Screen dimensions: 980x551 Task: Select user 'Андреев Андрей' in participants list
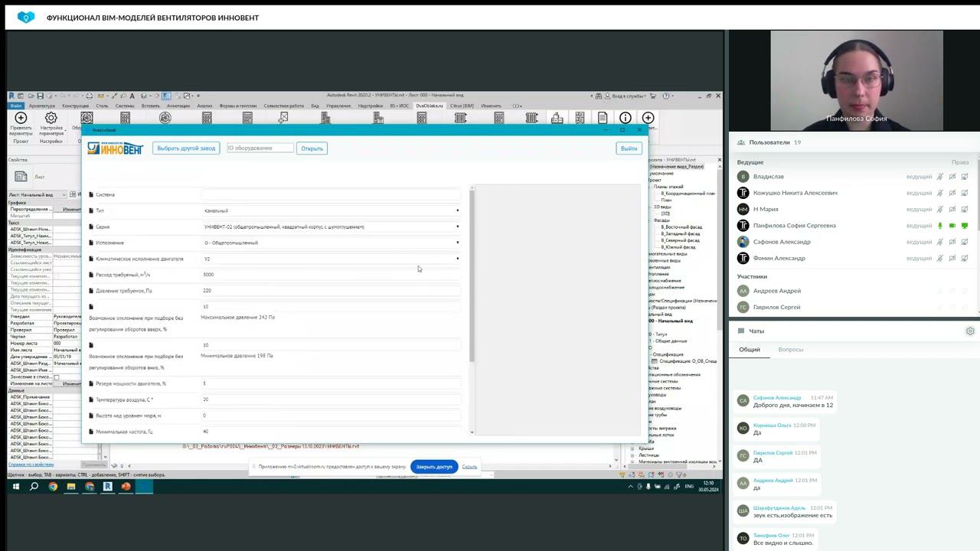pos(776,291)
